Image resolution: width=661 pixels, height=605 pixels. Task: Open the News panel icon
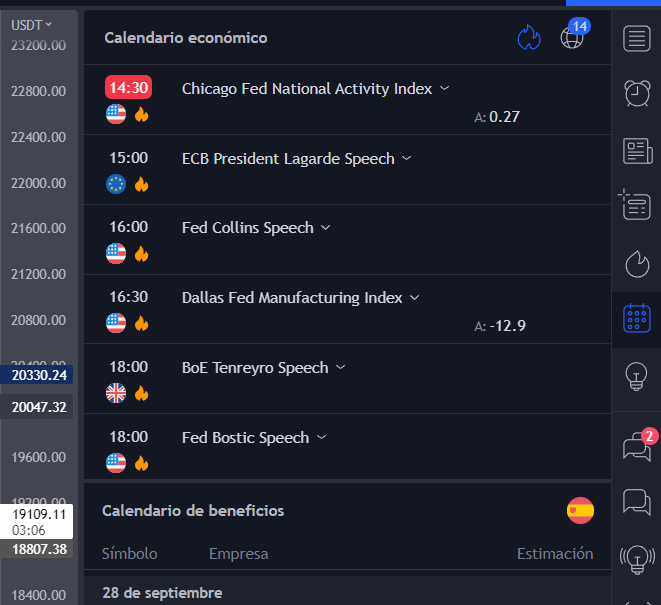(x=637, y=151)
